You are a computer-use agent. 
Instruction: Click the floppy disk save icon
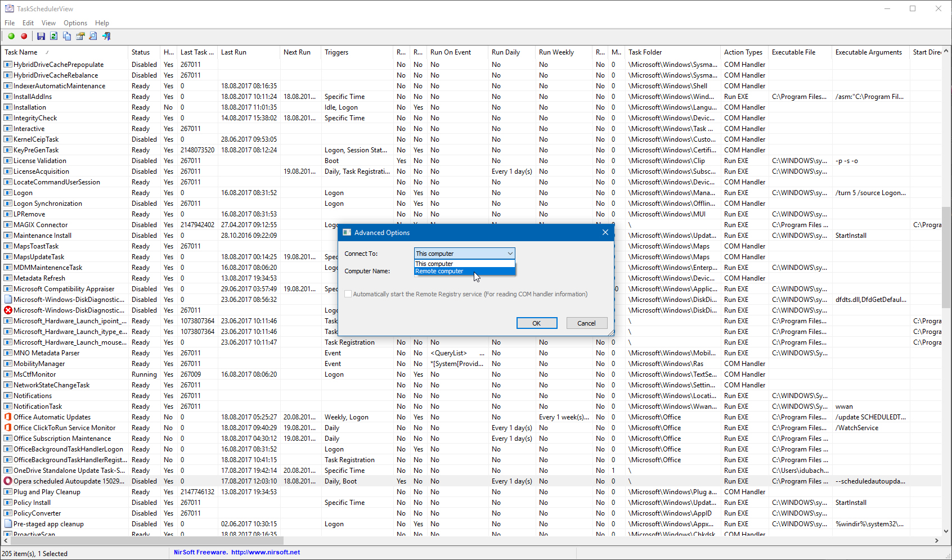pyautogui.click(x=41, y=37)
